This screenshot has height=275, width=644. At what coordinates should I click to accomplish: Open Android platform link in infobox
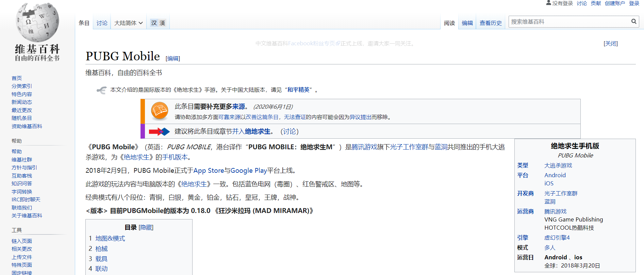(555, 175)
